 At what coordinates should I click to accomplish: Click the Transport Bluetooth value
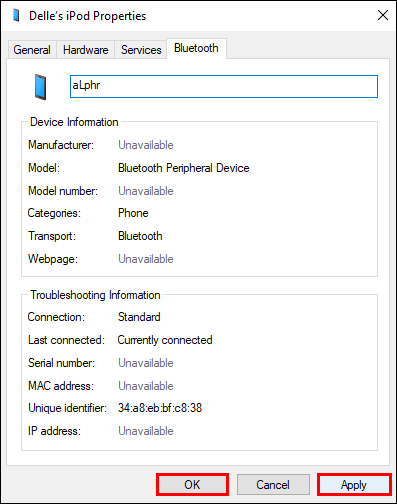[x=140, y=236]
